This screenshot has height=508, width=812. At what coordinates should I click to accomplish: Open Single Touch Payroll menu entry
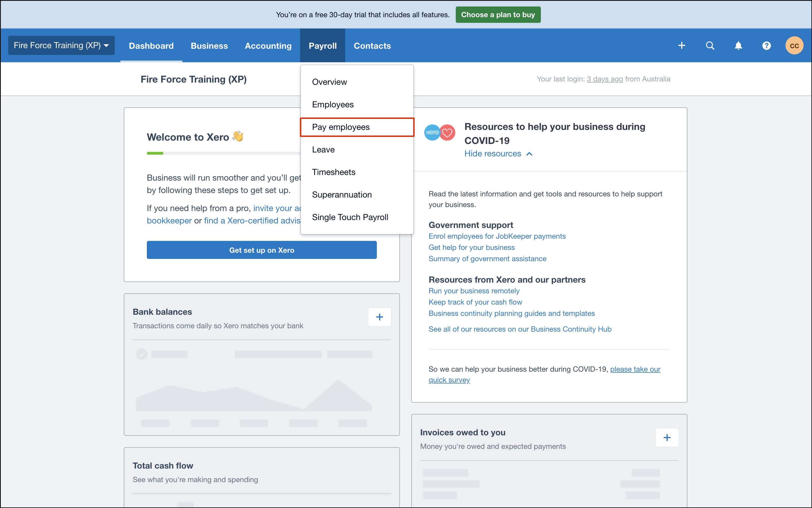tap(350, 217)
